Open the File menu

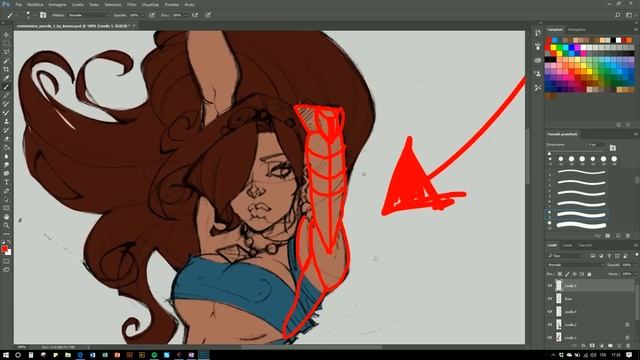pos(19,4)
